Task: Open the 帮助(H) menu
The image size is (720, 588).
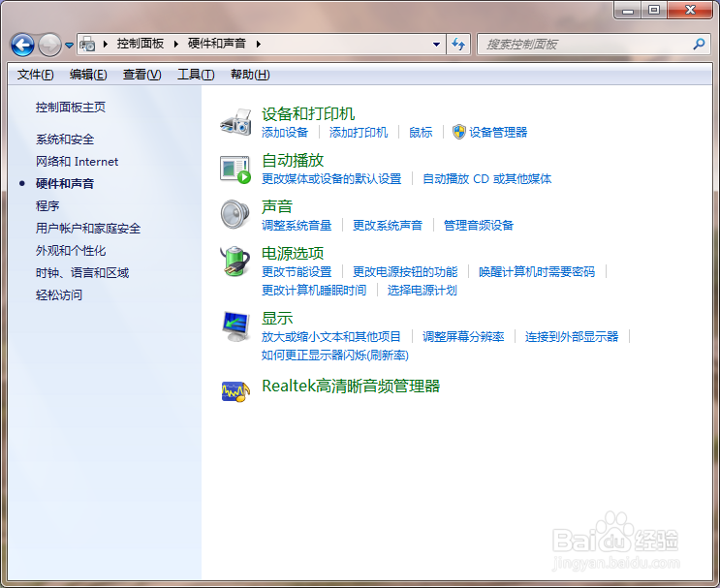Action: click(x=250, y=75)
